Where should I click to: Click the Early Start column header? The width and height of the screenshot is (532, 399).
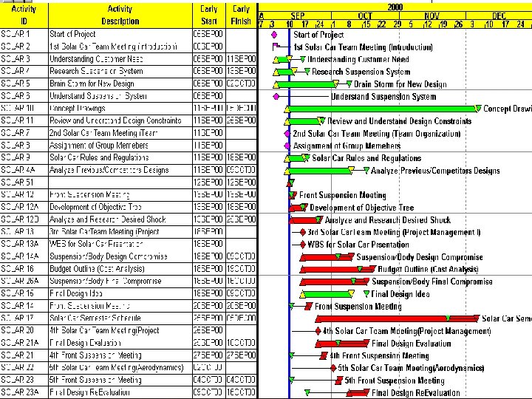(x=208, y=16)
